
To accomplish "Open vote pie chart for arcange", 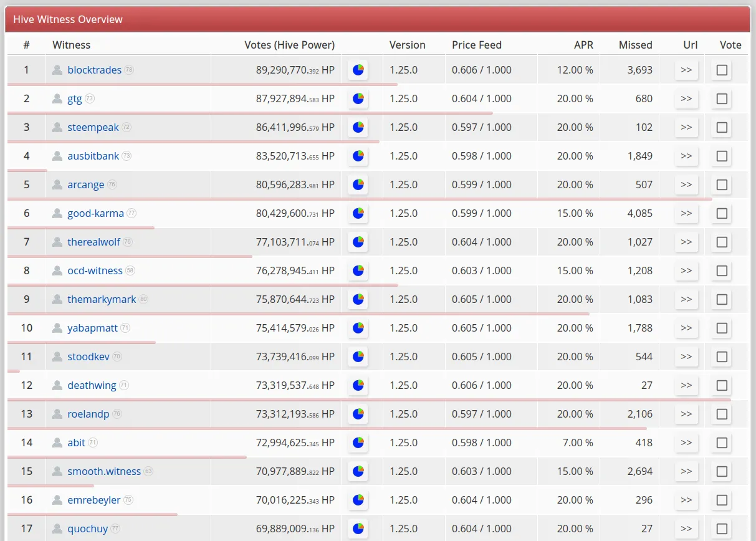I will [358, 185].
